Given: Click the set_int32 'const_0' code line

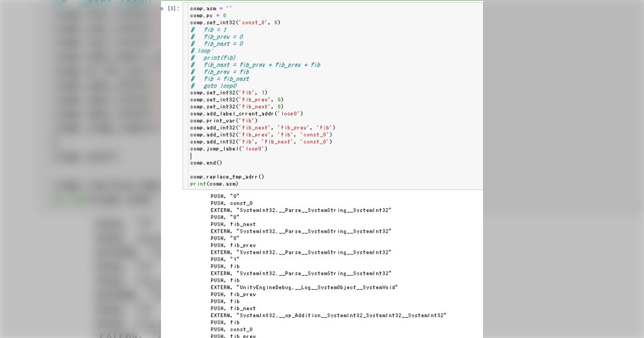Looking at the screenshot, I should [235, 23].
